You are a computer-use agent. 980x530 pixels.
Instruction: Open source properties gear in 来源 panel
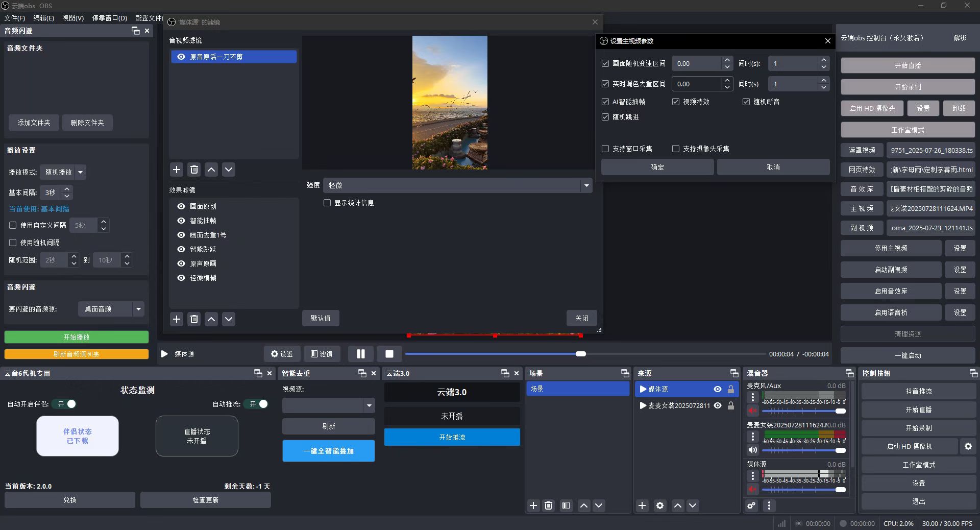pyautogui.click(x=660, y=505)
